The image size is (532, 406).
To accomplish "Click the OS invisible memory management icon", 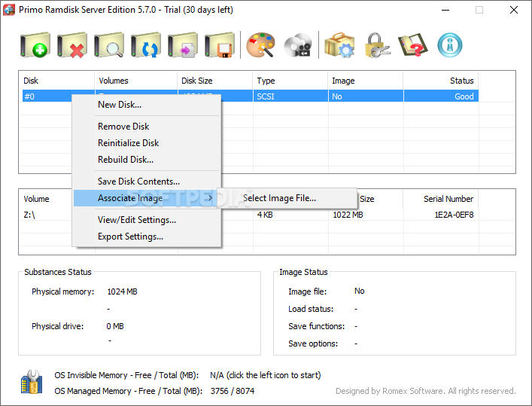I will [x=32, y=382].
